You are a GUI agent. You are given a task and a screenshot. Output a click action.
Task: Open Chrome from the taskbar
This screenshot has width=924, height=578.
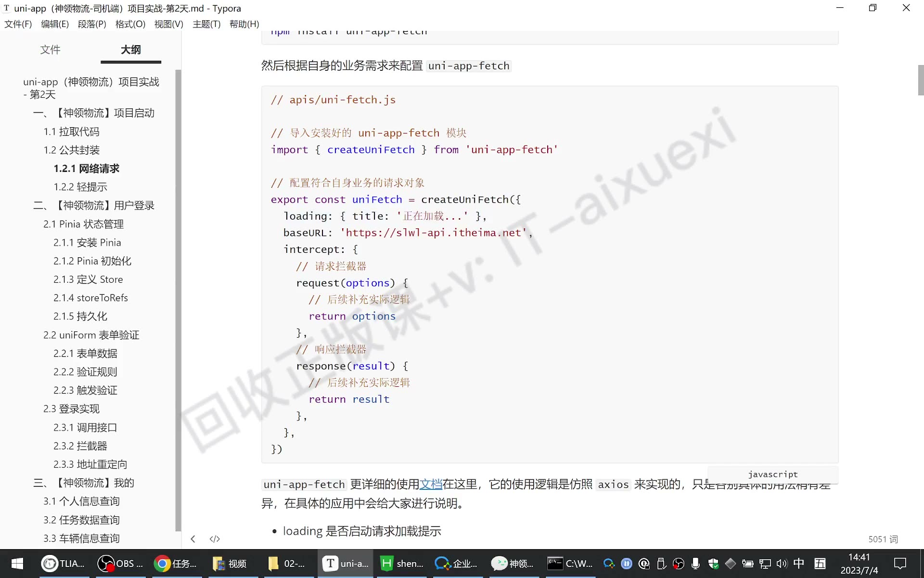click(175, 564)
